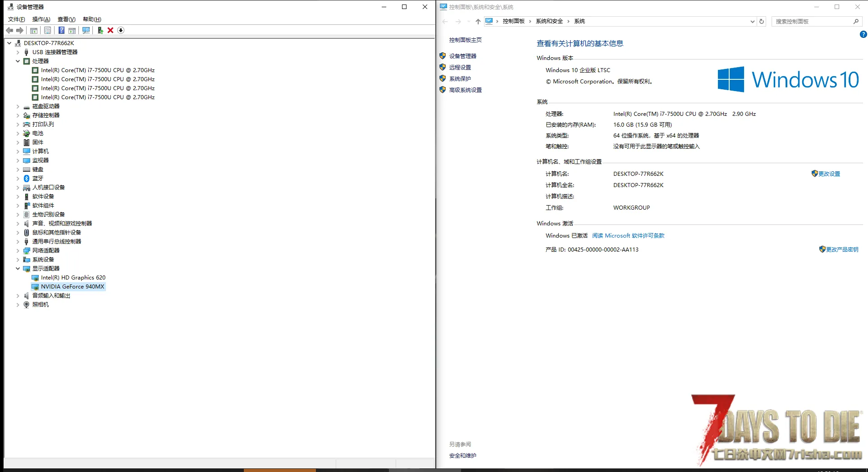Expand the 网络适配器 network adapters node

(x=18, y=251)
